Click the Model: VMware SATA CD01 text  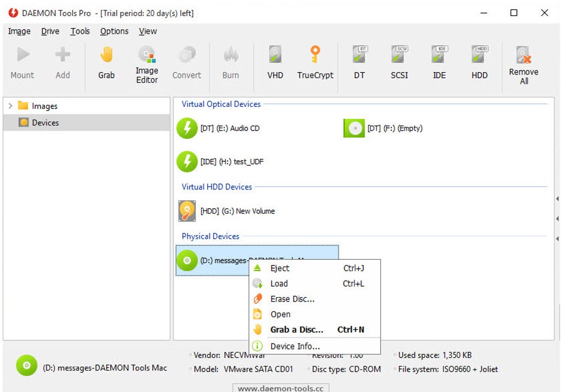(244, 369)
